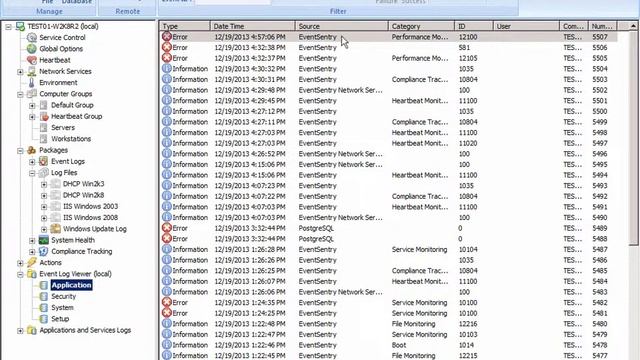The width and height of the screenshot is (640, 360).
Task: Select the IIS Windows 2003 log file
Action: [x=90, y=207]
